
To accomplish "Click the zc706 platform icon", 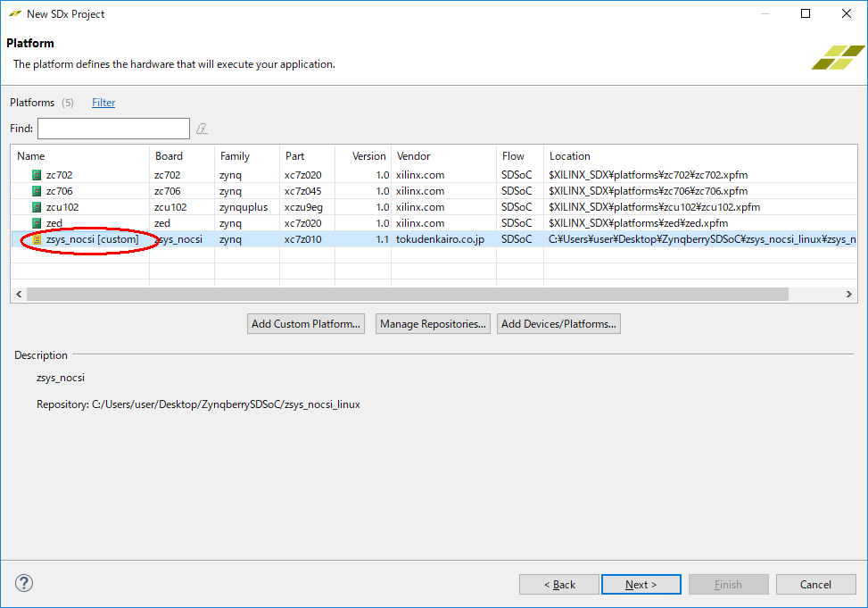I will coord(37,191).
